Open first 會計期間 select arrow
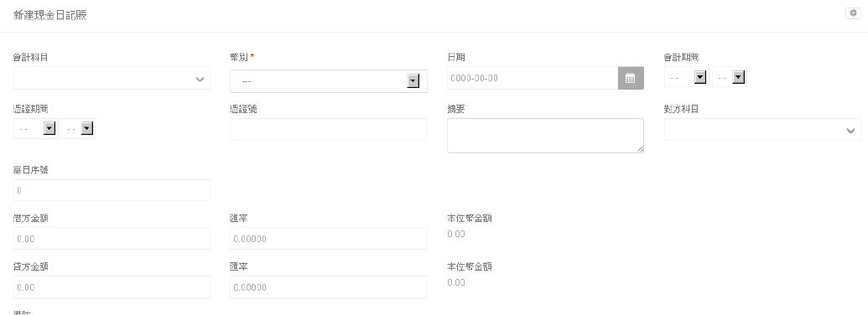 point(700,78)
